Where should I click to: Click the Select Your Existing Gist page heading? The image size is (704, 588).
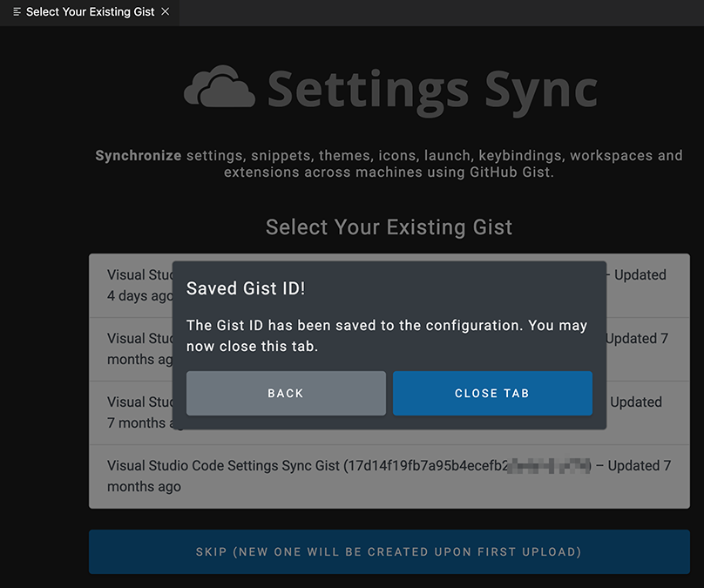(389, 227)
